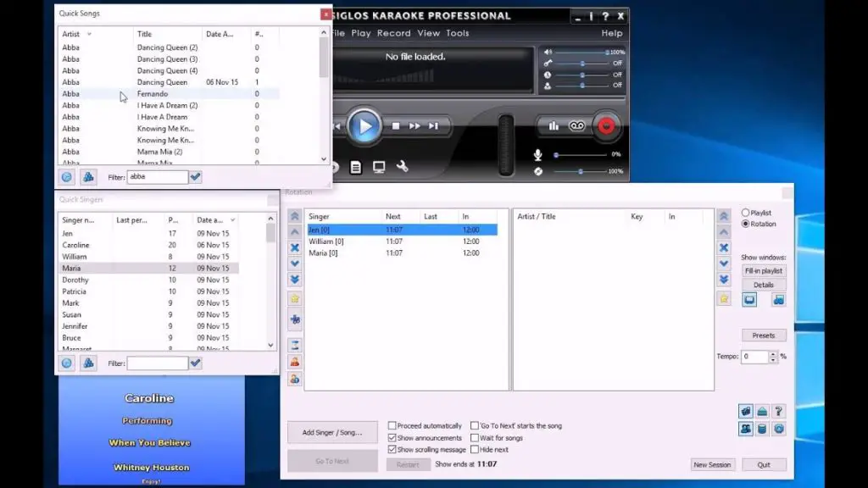
Task: Open the database icon in the Rotation window
Action: click(762, 429)
